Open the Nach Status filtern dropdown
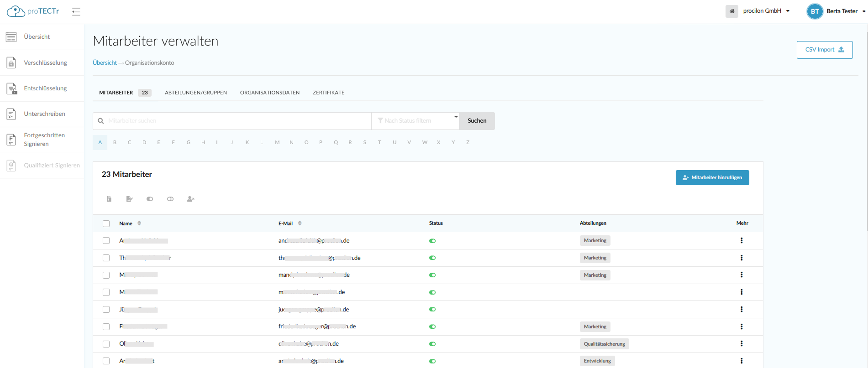The width and height of the screenshot is (868, 368). tap(415, 121)
